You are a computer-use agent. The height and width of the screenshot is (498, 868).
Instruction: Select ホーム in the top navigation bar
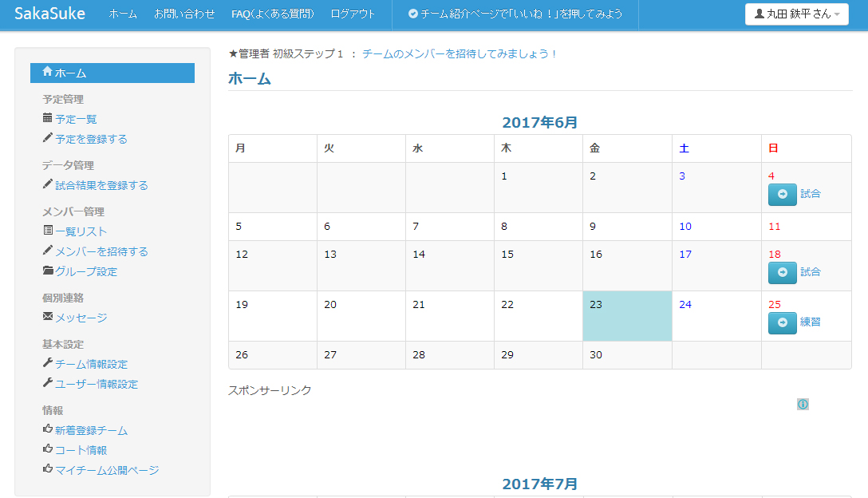coord(123,14)
